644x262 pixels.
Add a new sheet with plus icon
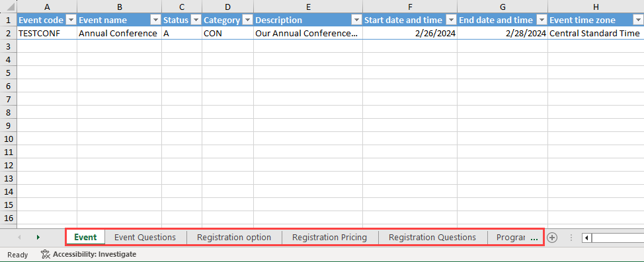552,238
